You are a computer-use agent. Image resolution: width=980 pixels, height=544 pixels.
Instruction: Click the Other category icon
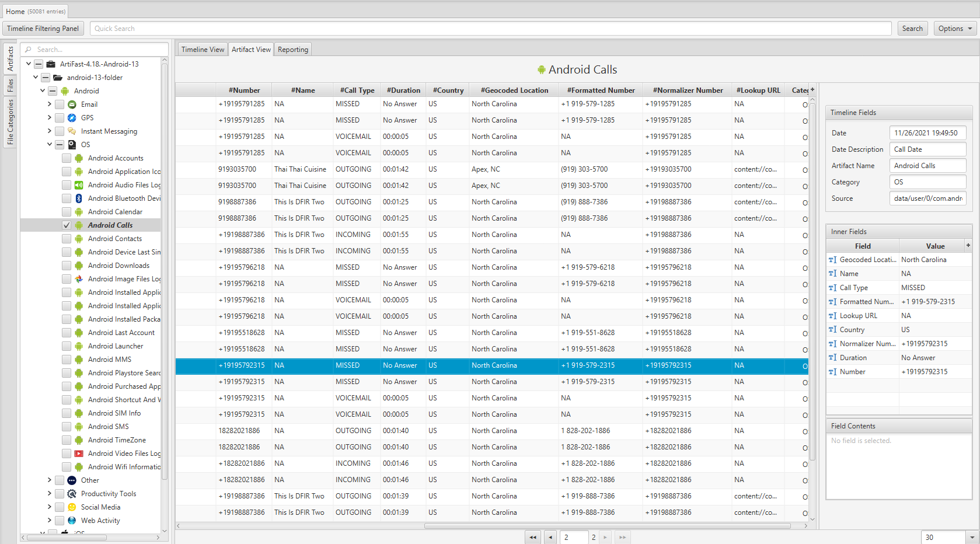click(x=72, y=480)
